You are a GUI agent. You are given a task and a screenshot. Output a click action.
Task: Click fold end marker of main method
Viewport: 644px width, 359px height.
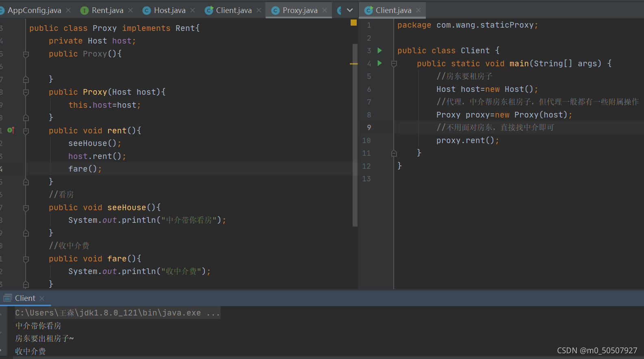pos(394,153)
